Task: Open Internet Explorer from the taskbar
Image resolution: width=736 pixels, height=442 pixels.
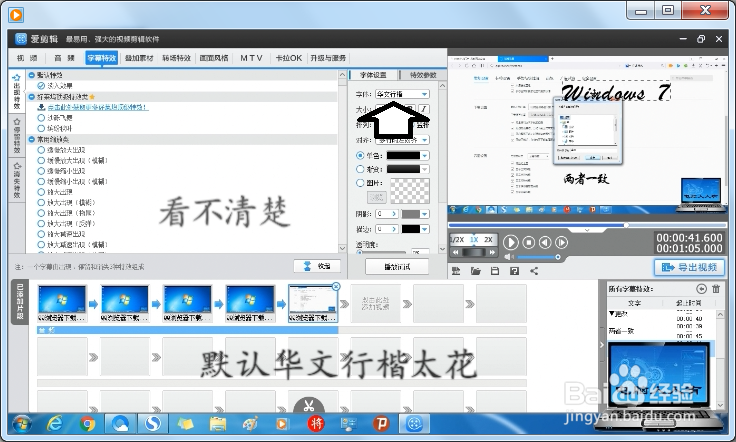Action: coord(55,424)
